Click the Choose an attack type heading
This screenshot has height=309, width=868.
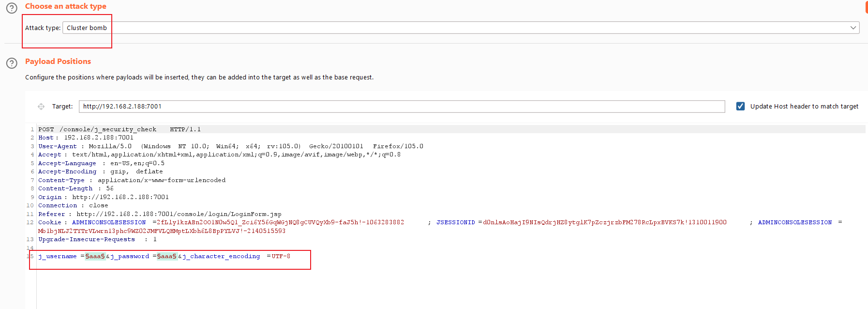[x=65, y=6]
